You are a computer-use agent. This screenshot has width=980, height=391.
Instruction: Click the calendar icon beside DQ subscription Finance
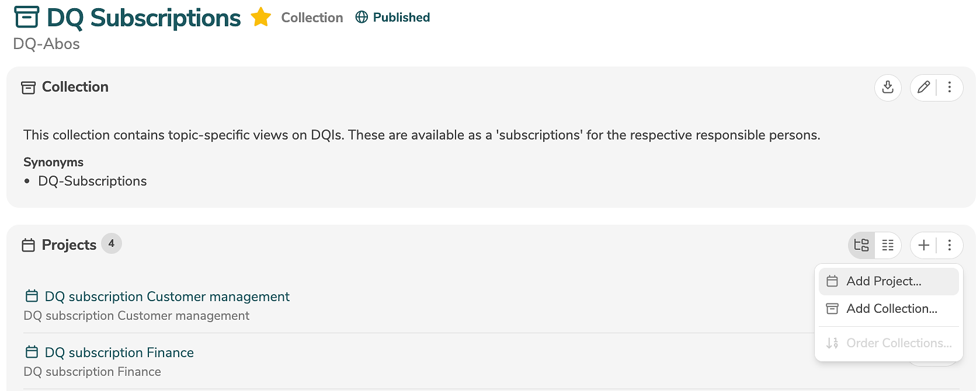click(x=32, y=352)
